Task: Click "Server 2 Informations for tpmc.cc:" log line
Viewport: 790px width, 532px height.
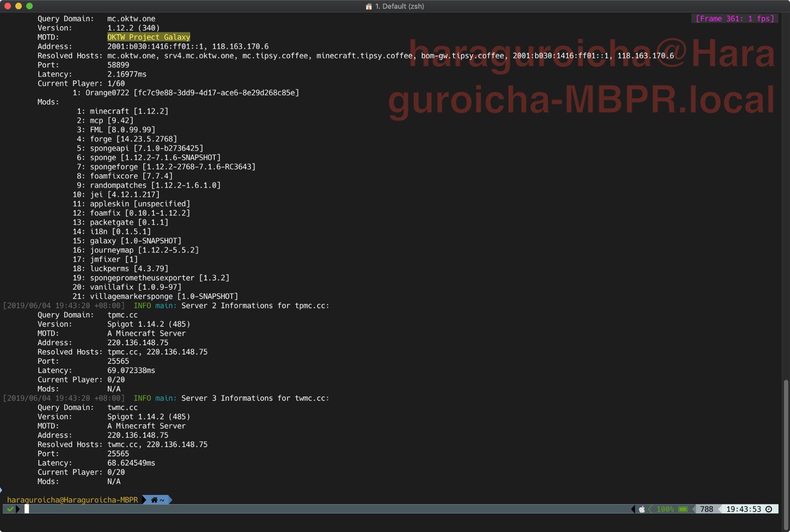Action: [256, 305]
